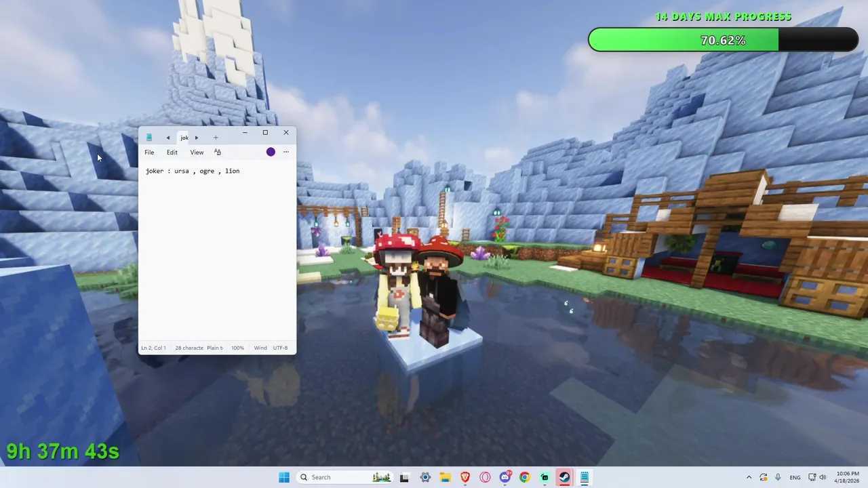Click the sync update tray icon

(764, 477)
